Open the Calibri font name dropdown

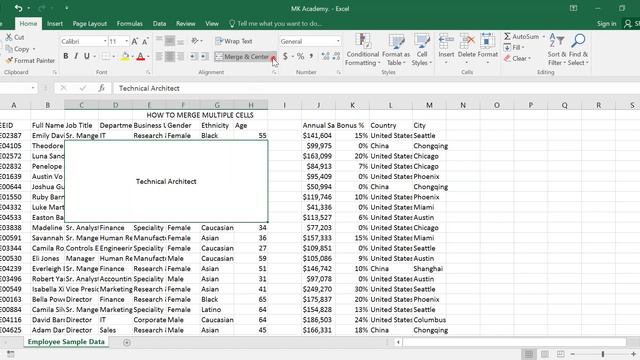[105, 41]
